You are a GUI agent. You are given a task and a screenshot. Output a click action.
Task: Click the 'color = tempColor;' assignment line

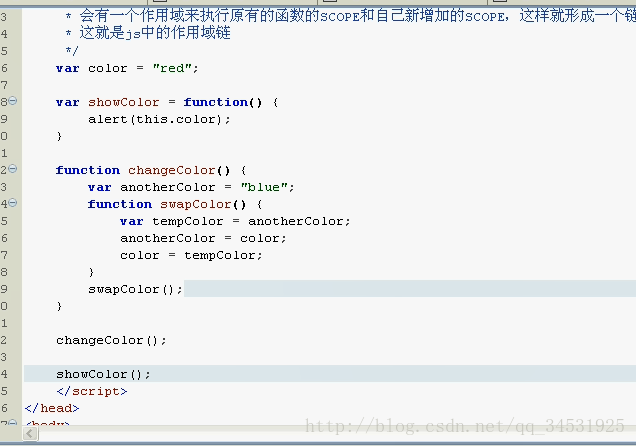tap(191, 256)
